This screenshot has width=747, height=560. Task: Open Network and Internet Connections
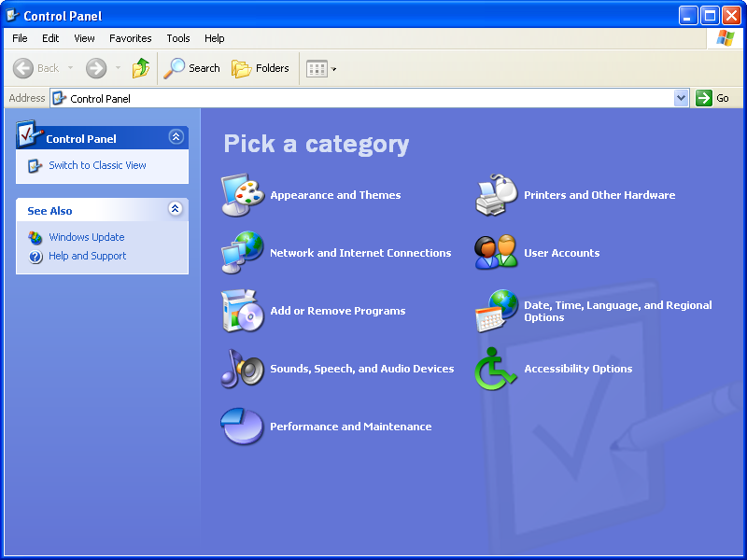(x=361, y=253)
